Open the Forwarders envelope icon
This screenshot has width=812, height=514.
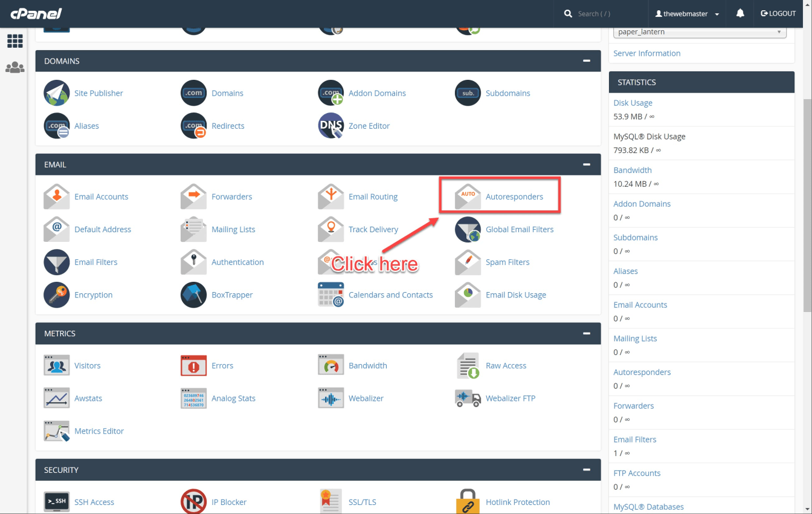coord(194,197)
